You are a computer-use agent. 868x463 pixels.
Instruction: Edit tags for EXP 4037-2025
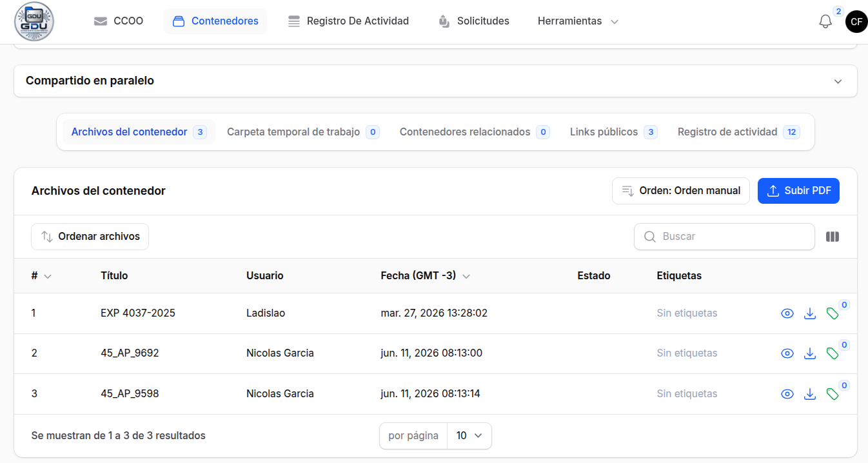(x=833, y=313)
